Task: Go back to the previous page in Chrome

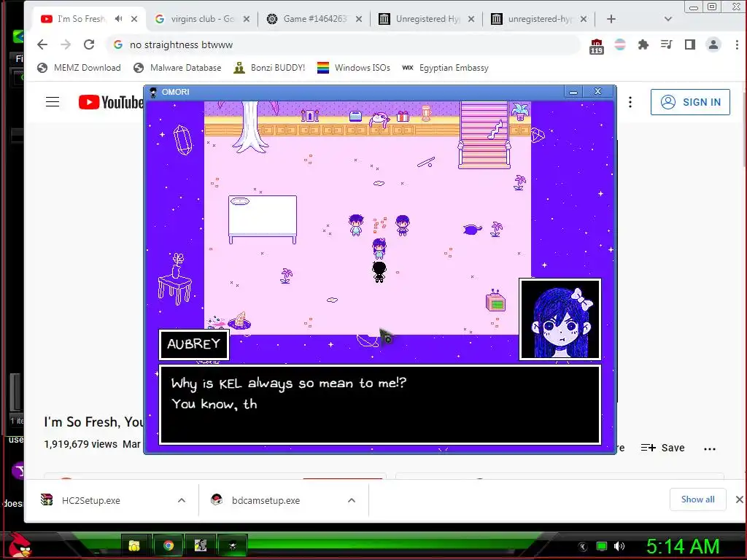Action: (x=42, y=44)
